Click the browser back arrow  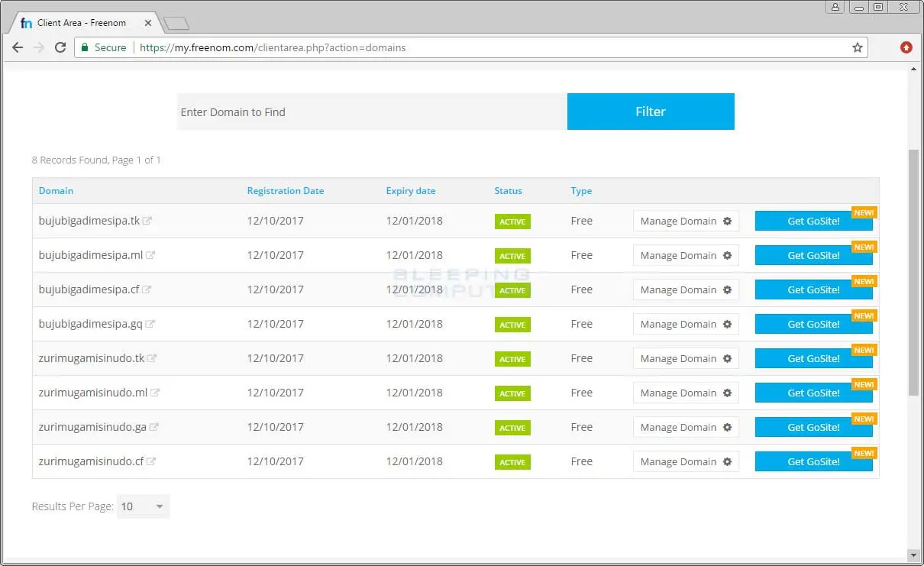(18, 47)
